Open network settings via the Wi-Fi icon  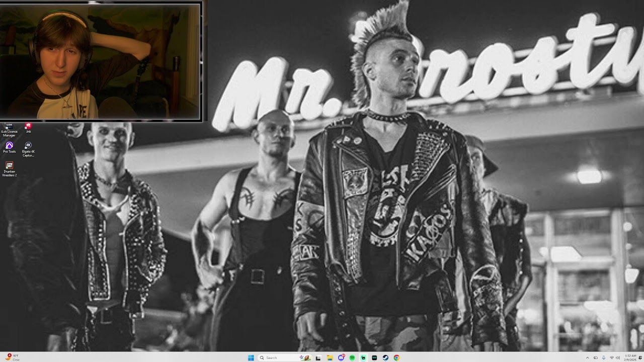point(612,358)
